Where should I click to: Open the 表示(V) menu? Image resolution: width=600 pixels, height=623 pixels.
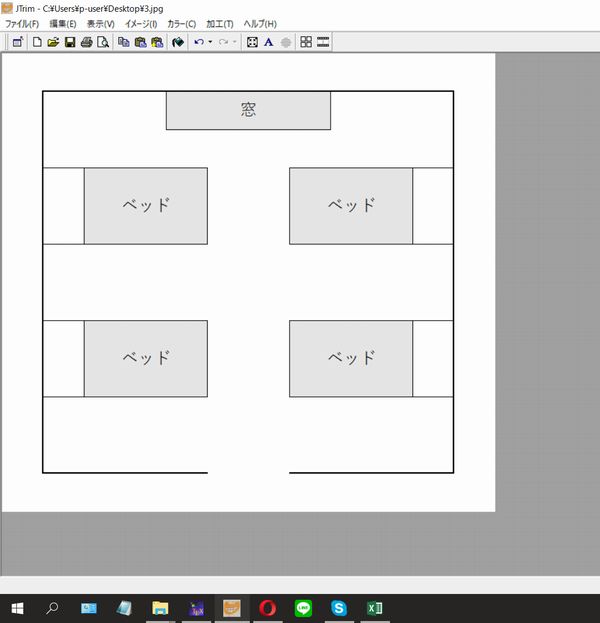tap(101, 24)
